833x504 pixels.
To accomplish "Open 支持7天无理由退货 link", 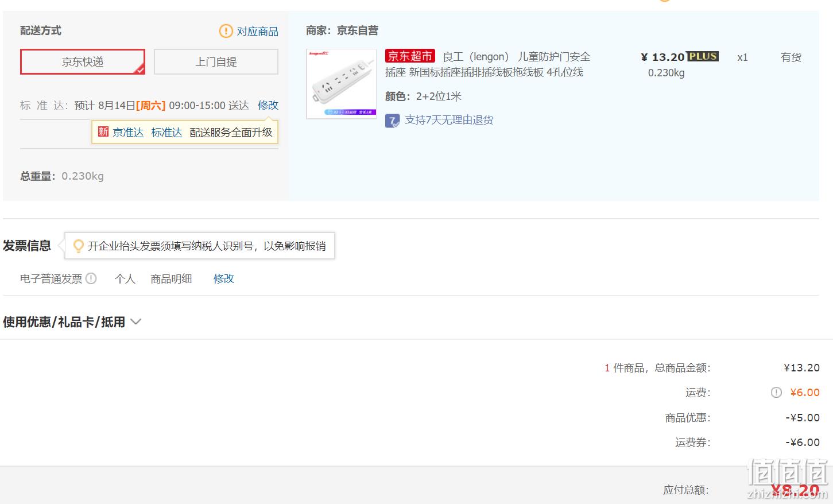I will pyautogui.click(x=449, y=120).
